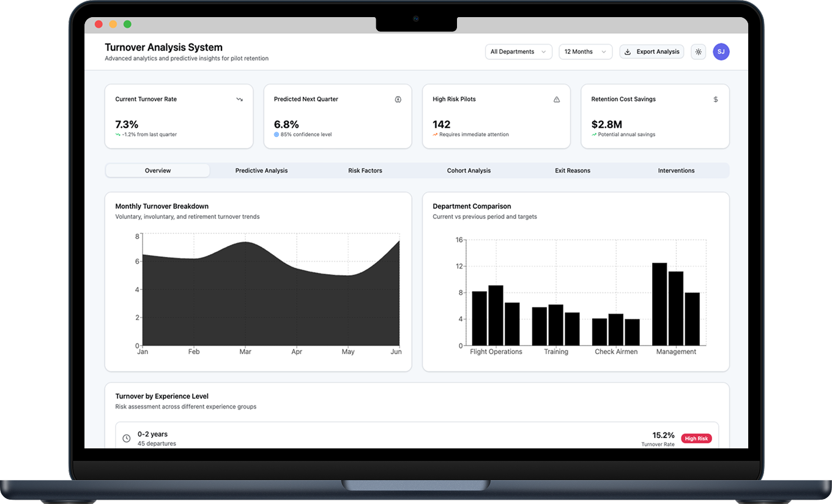Click the clock icon beside 0-2 years
The height and width of the screenshot is (504, 832).
(x=126, y=438)
